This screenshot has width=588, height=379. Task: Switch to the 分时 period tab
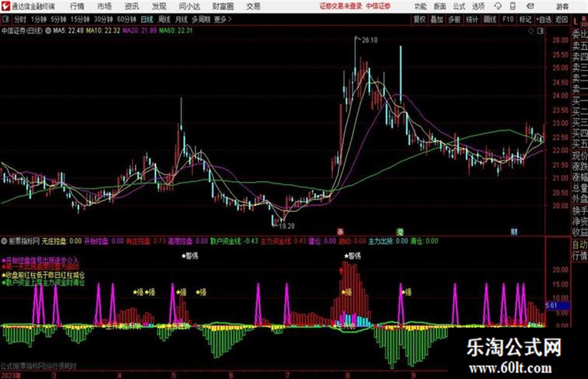click(x=20, y=19)
